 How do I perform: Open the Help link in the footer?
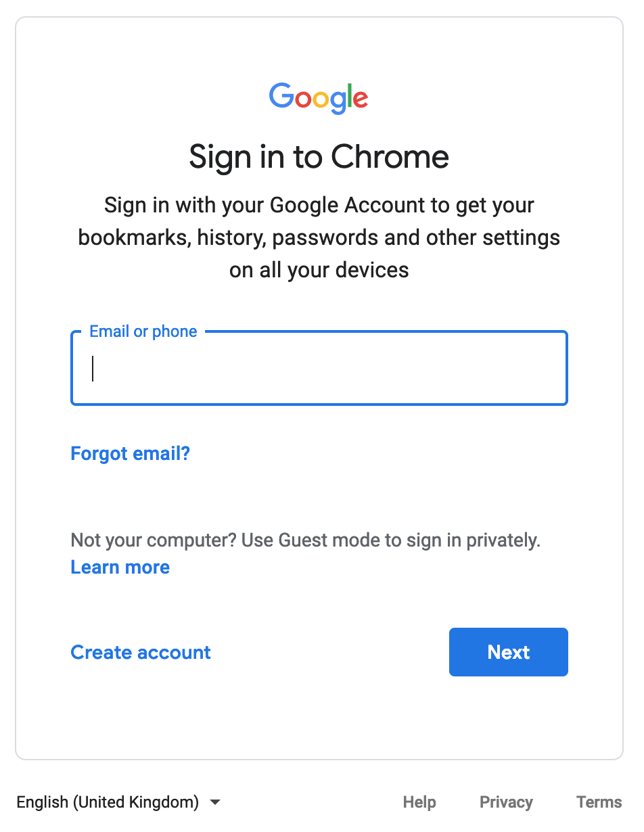point(419,802)
